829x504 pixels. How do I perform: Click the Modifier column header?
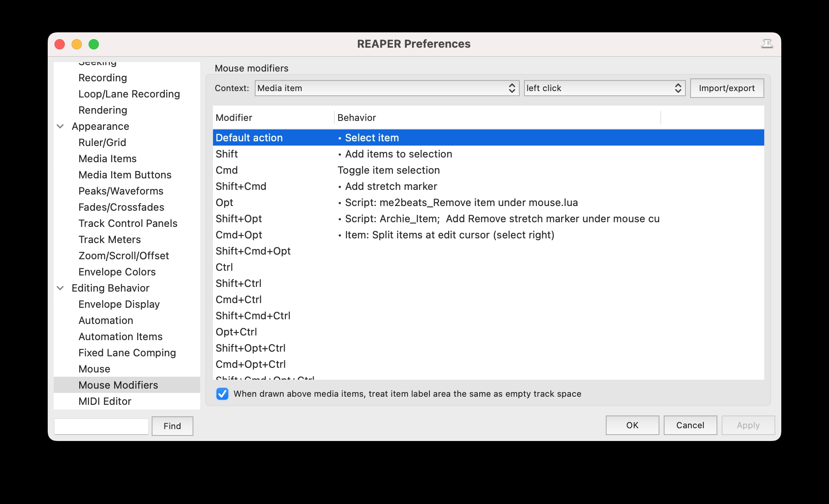coord(273,117)
